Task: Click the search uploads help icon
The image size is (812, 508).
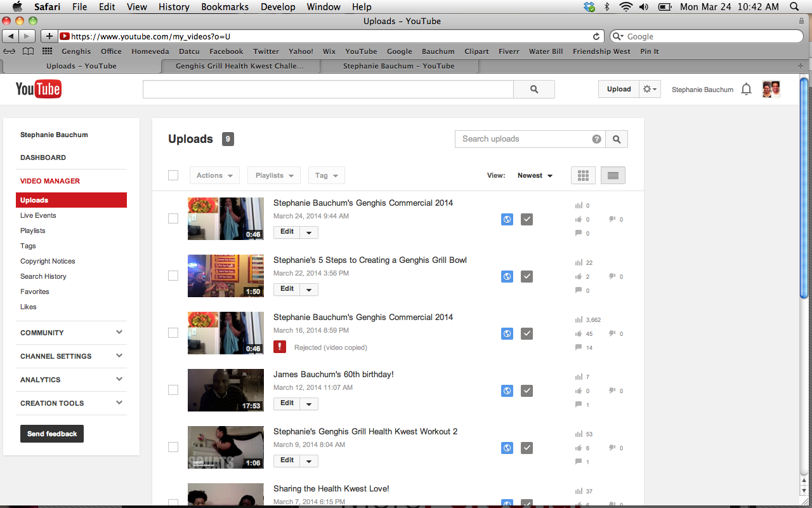Action: tap(597, 139)
